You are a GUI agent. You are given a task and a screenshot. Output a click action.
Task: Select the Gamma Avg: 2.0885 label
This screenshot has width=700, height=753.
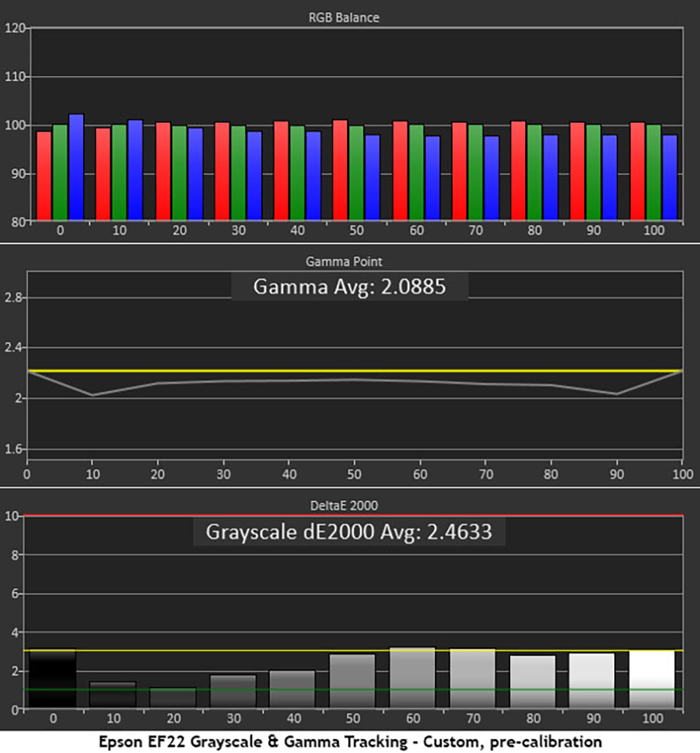click(x=349, y=287)
